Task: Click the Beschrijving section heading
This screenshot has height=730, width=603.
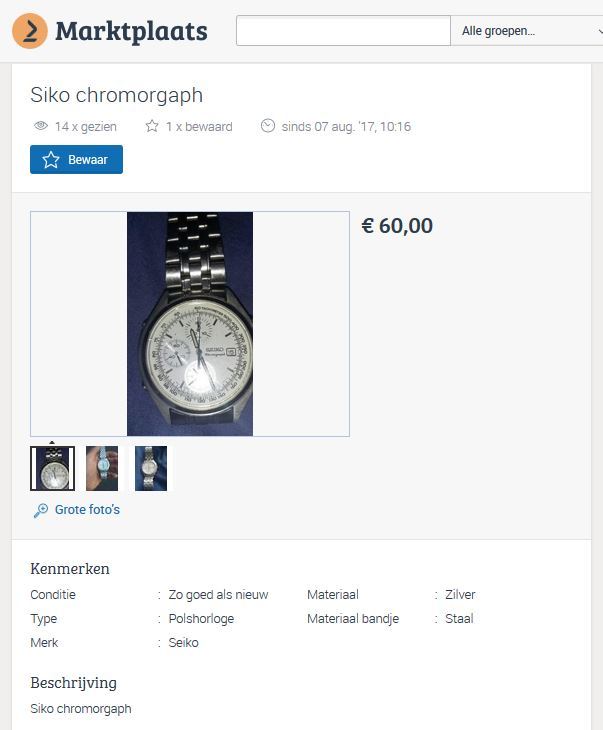Action: [73, 683]
